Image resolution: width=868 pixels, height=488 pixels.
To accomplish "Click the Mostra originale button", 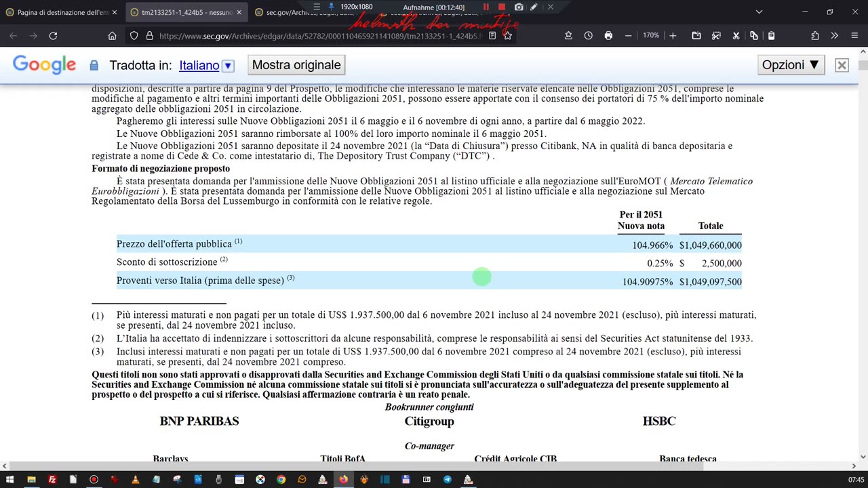I will point(296,65).
